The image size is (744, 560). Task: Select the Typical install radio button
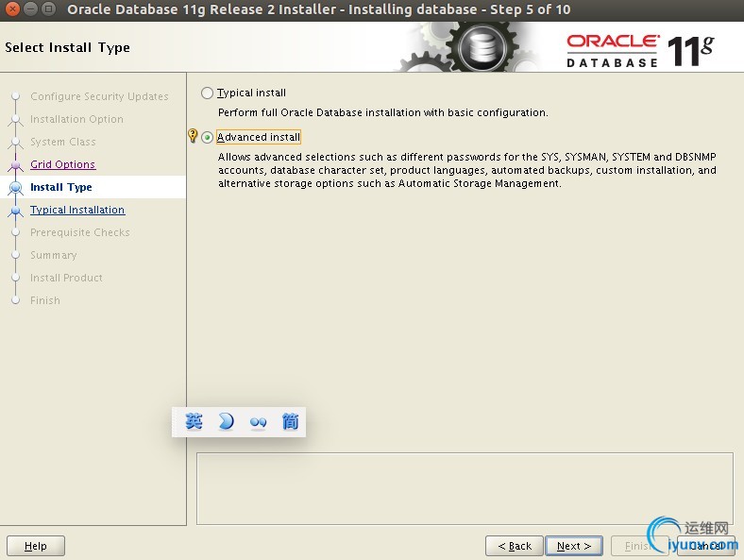[207, 93]
